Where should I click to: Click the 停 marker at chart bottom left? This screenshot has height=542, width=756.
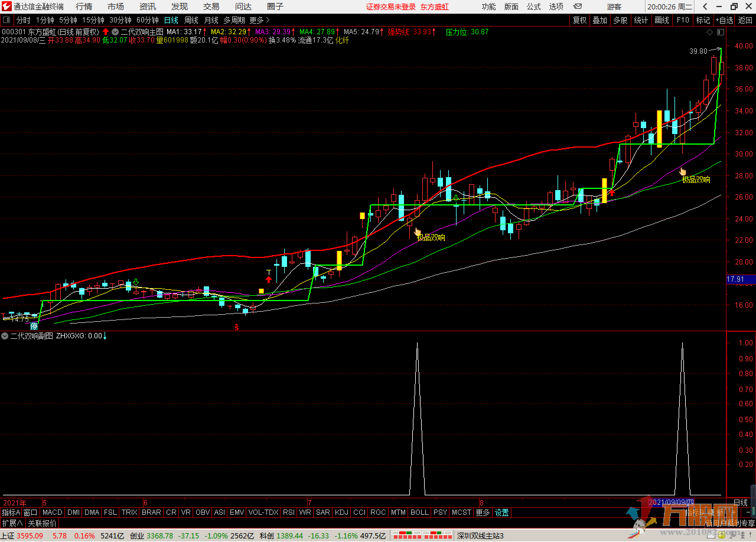[34, 326]
